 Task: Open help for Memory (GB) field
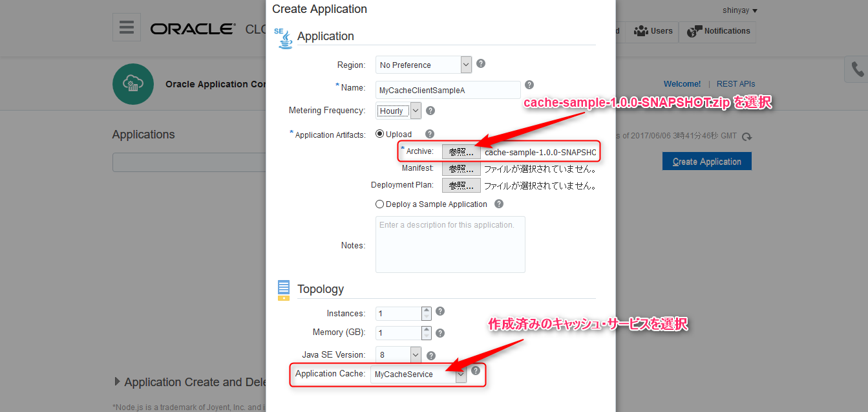pyautogui.click(x=440, y=334)
